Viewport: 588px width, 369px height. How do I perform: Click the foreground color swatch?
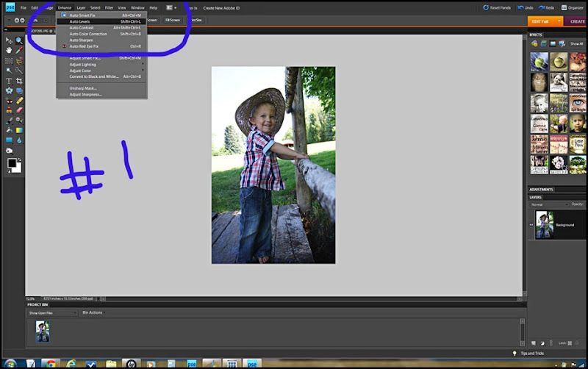pos(12,162)
